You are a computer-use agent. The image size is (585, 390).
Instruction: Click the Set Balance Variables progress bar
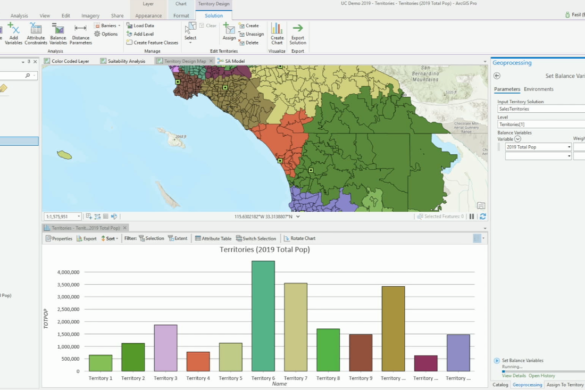click(544, 371)
